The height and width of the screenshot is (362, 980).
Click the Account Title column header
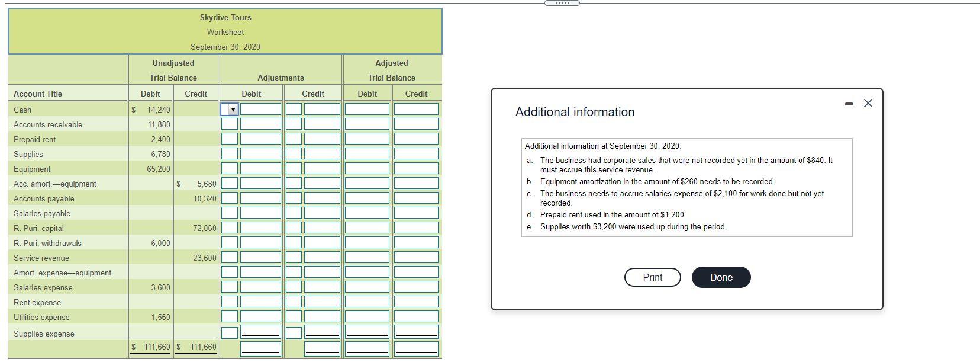pyautogui.click(x=38, y=94)
